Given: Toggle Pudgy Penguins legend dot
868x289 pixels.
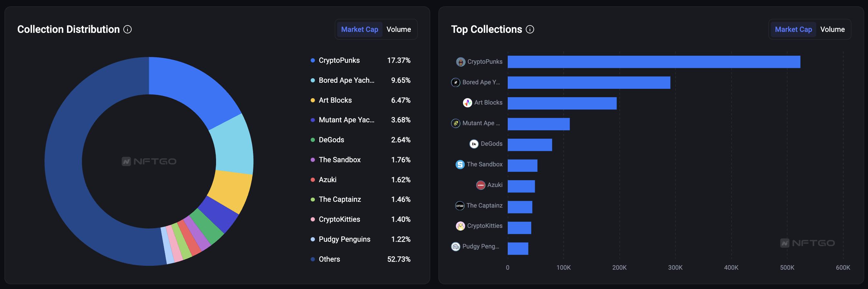Looking at the screenshot, I should pyautogui.click(x=312, y=239).
